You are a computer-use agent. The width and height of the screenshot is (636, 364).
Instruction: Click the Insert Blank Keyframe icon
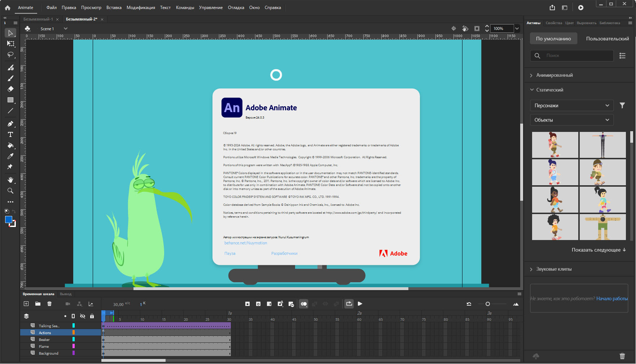tap(258, 304)
